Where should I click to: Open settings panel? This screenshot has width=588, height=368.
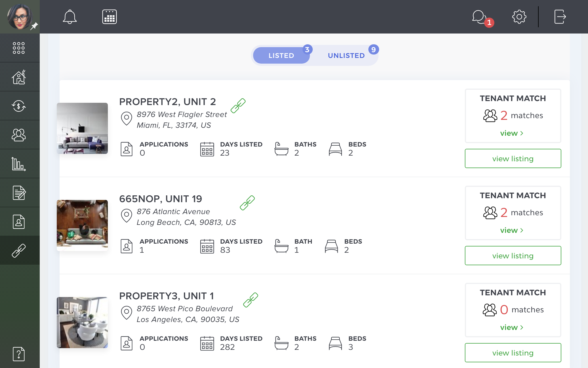(518, 17)
